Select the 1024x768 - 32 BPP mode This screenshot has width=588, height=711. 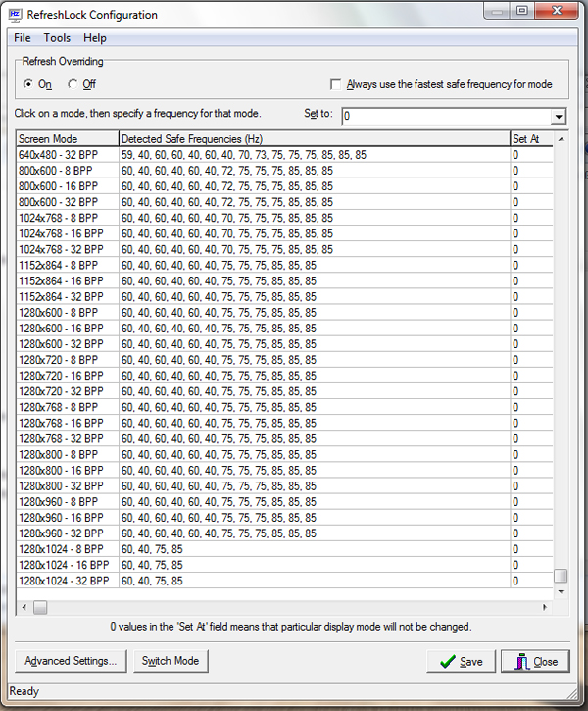click(x=284, y=249)
